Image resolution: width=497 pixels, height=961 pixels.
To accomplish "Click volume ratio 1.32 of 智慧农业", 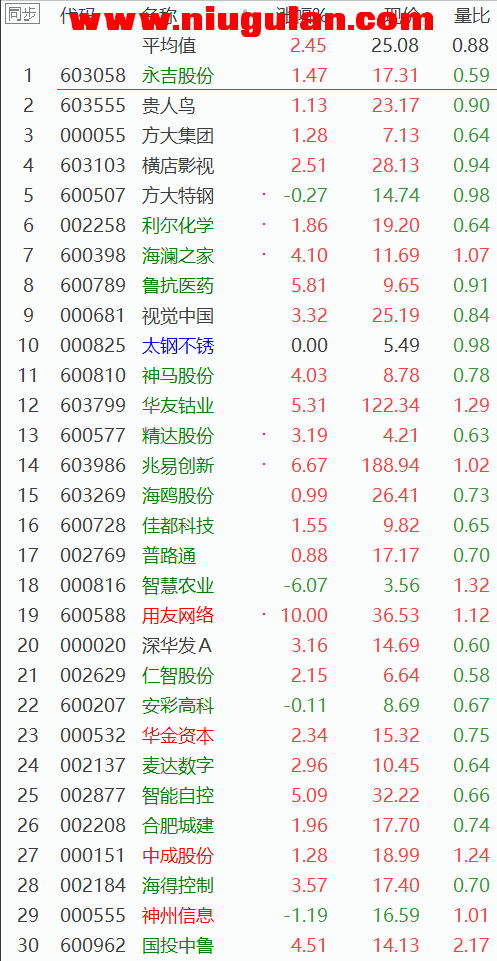I will click(x=471, y=586).
